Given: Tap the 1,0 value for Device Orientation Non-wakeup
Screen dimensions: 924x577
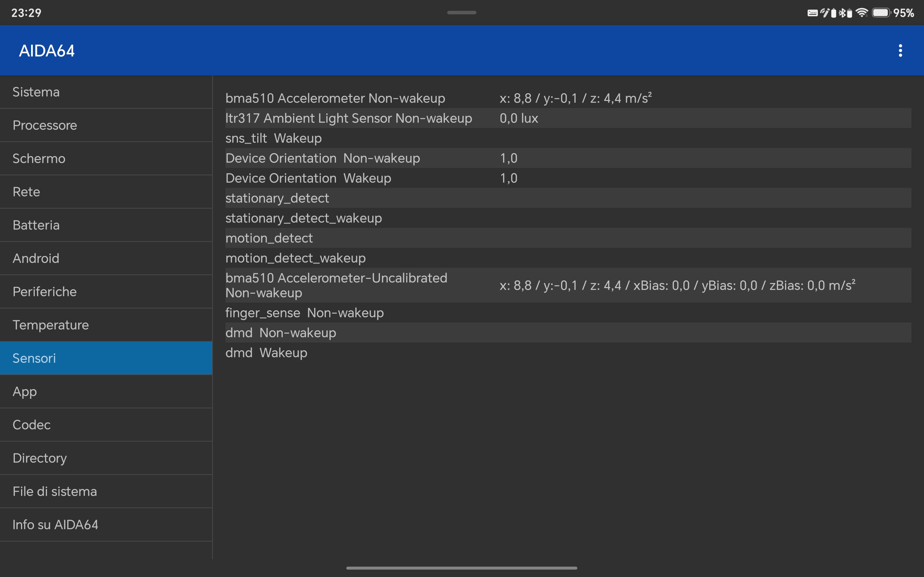Looking at the screenshot, I should click(509, 158).
